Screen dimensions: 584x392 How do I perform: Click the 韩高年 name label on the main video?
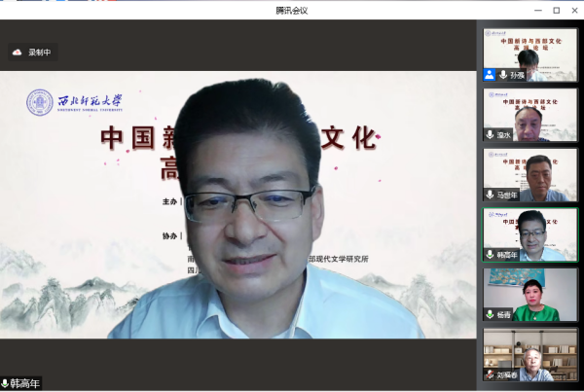pyautogui.click(x=26, y=383)
